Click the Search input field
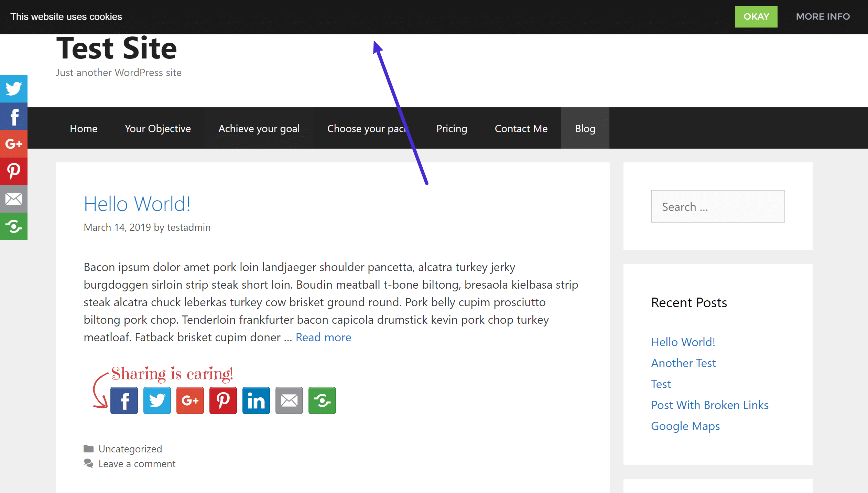 718,206
